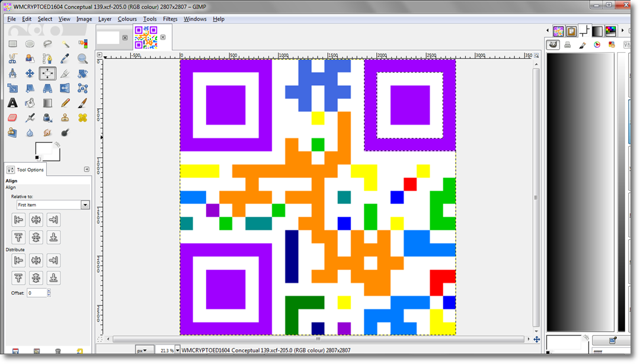Switch to the palettes dock tab
The height and width of the screenshot is (364, 640).
pos(610,31)
